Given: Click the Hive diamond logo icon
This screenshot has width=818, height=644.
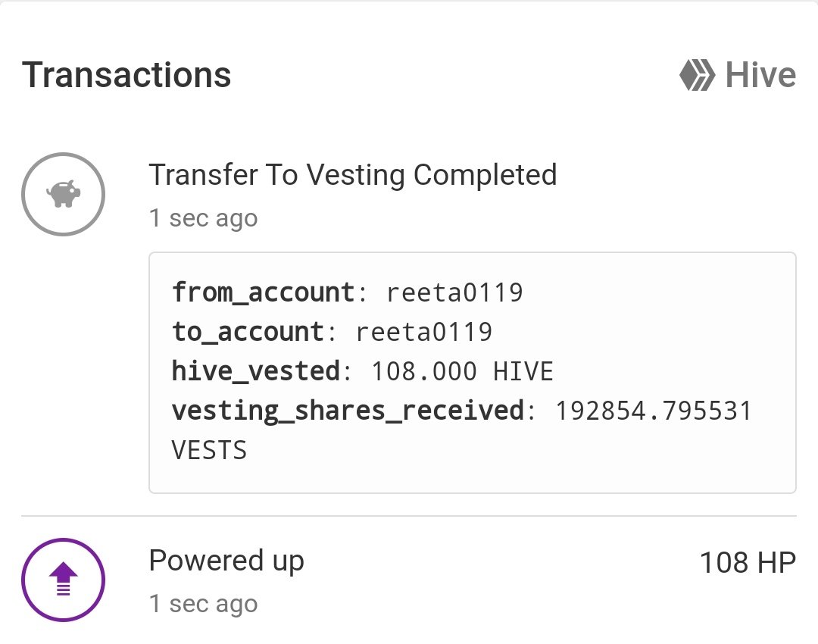Looking at the screenshot, I should tap(697, 75).
